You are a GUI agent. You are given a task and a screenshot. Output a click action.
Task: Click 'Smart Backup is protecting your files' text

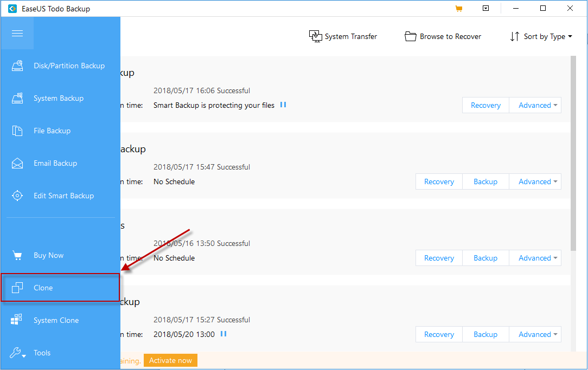pyautogui.click(x=214, y=105)
